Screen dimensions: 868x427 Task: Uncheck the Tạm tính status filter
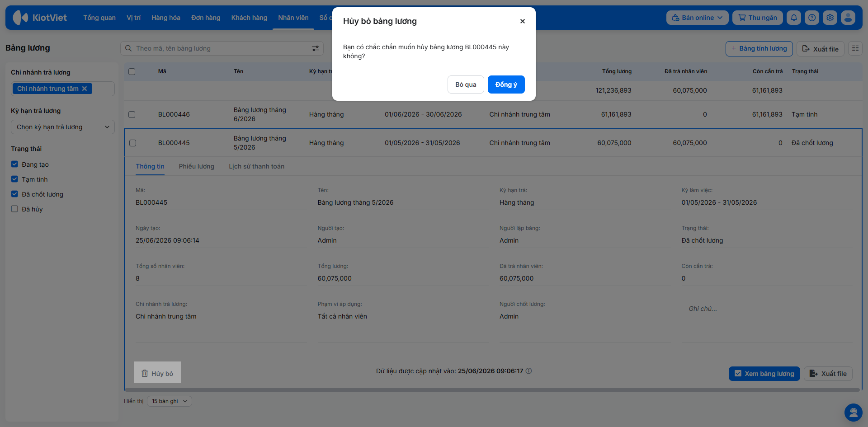[14, 179]
